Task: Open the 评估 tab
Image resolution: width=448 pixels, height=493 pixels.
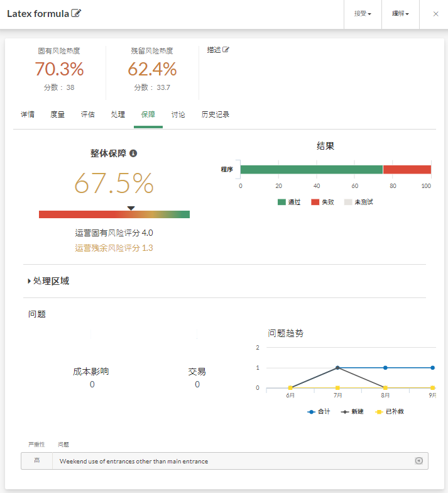Action: (x=88, y=114)
